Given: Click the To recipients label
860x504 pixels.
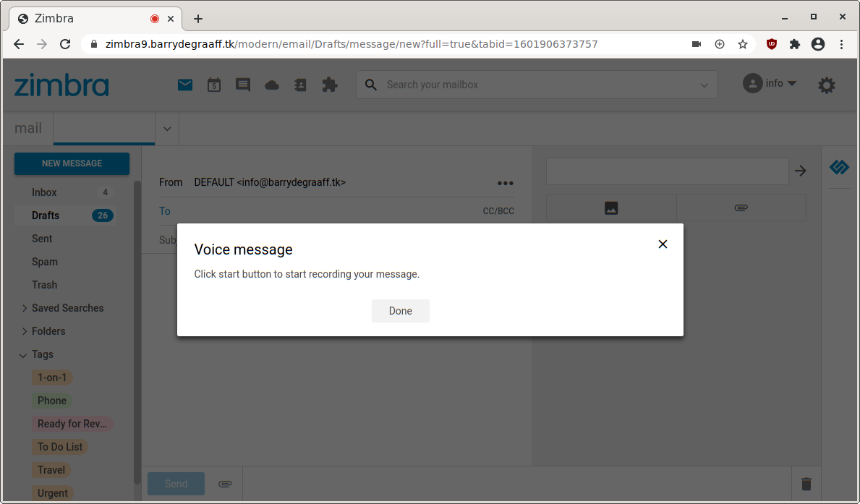Looking at the screenshot, I should click(x=164, y=211).
